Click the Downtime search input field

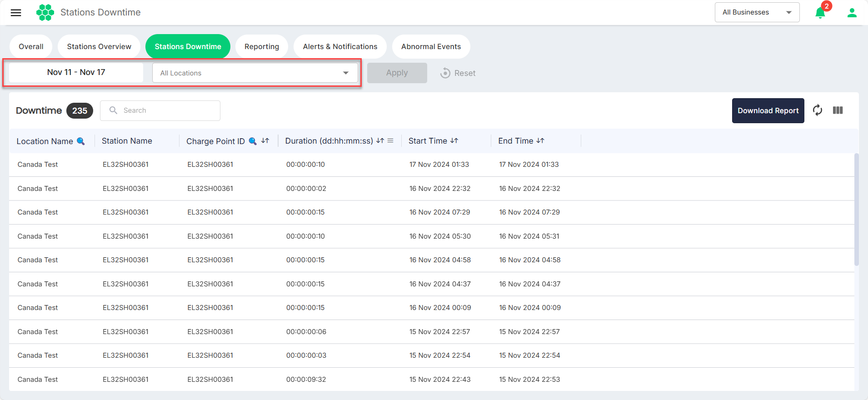pyautogui.click(x=160, y=110)
